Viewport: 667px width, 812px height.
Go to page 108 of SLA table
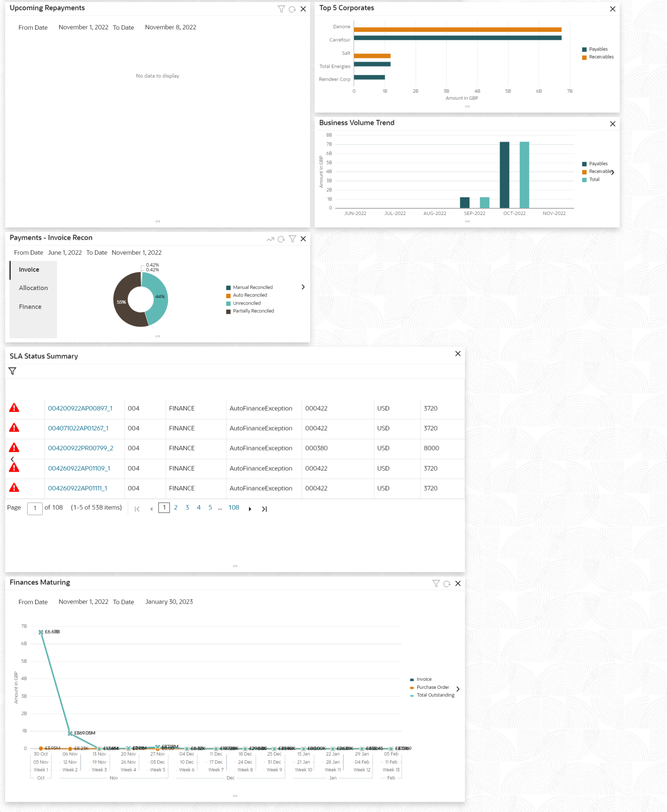point(234,507)
